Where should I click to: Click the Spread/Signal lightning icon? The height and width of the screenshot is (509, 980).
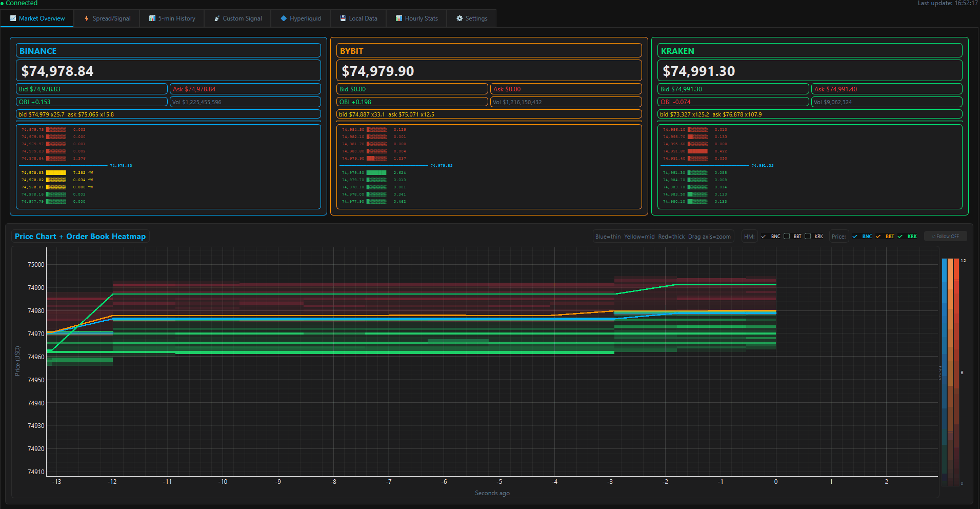[87, 18]
